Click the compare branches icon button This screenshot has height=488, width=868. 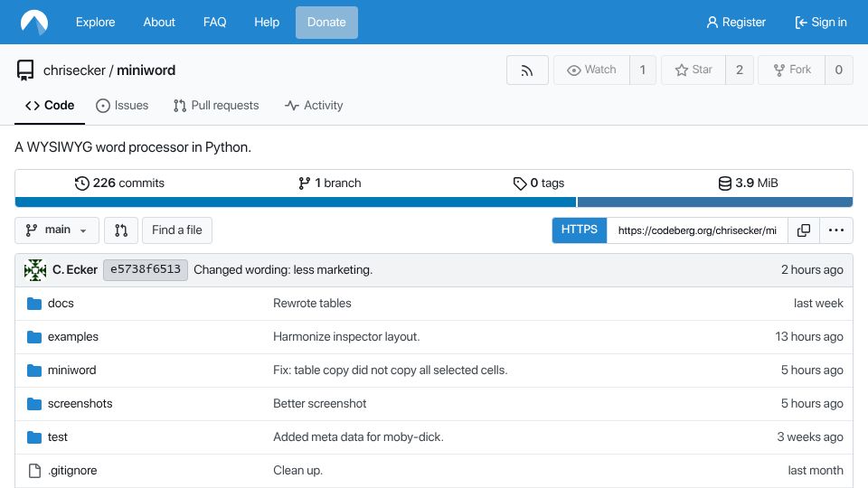click(x=120, y=230)
